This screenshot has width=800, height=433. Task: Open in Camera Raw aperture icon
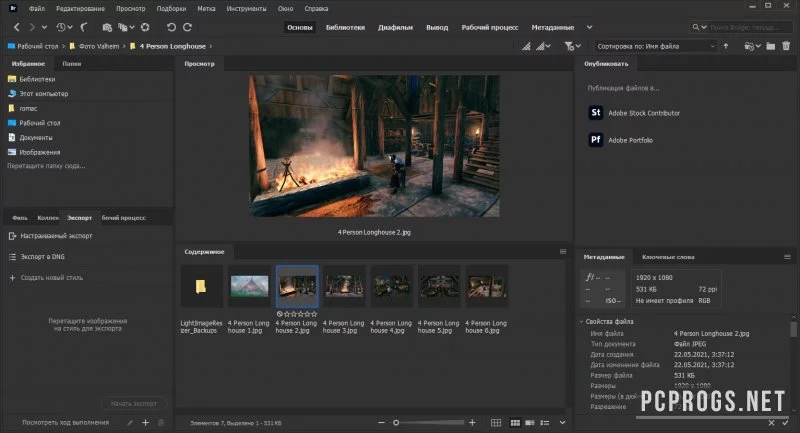coord(145,27)
